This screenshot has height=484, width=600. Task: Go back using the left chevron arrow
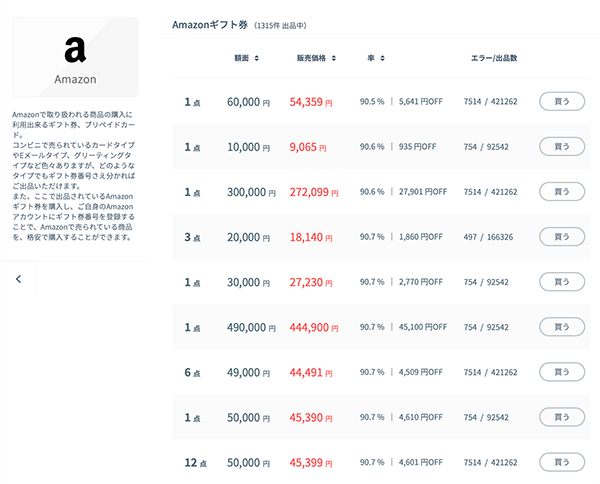tap(18, 279)
